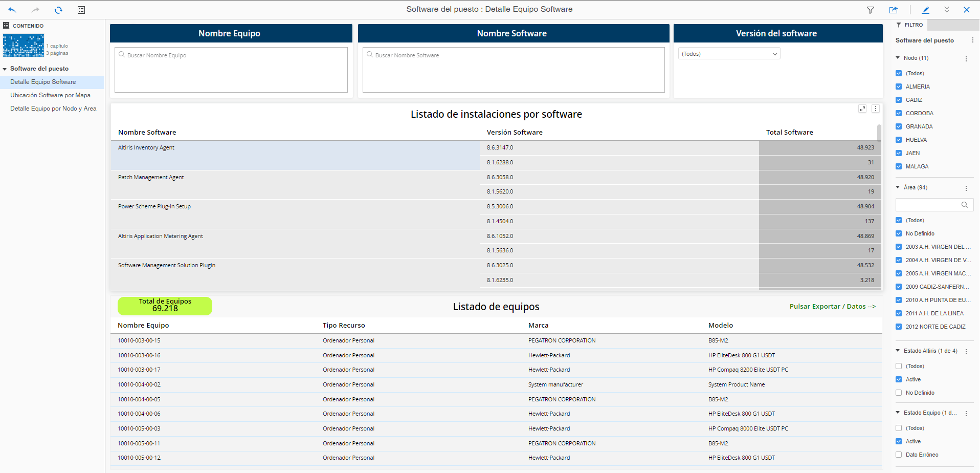Screen dimensions: 980x473
Task: Check (Todos) under Estado Altiris
Action: tap(899, 366)
